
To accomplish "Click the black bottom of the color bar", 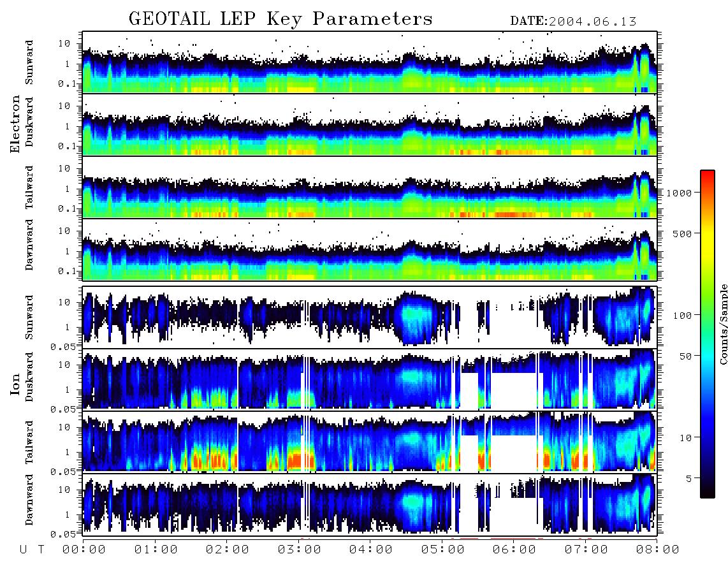I will tap(708, 490).
